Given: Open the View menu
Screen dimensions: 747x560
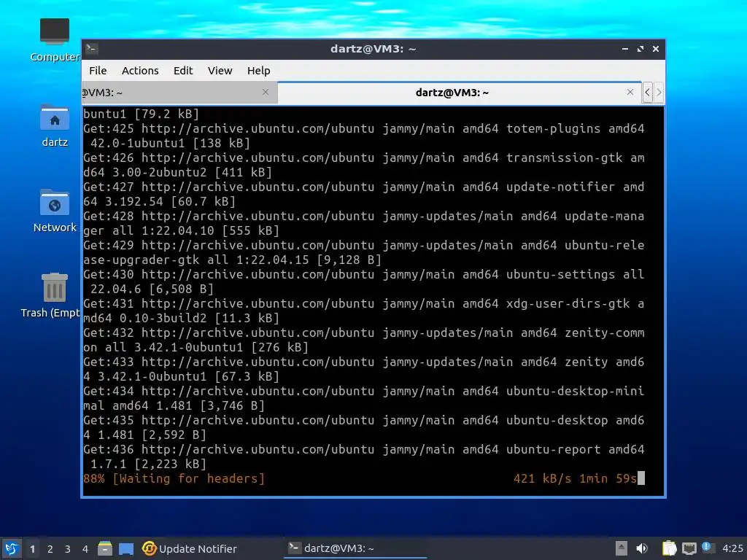Looking at the screenshot, I should pos(220,71).
